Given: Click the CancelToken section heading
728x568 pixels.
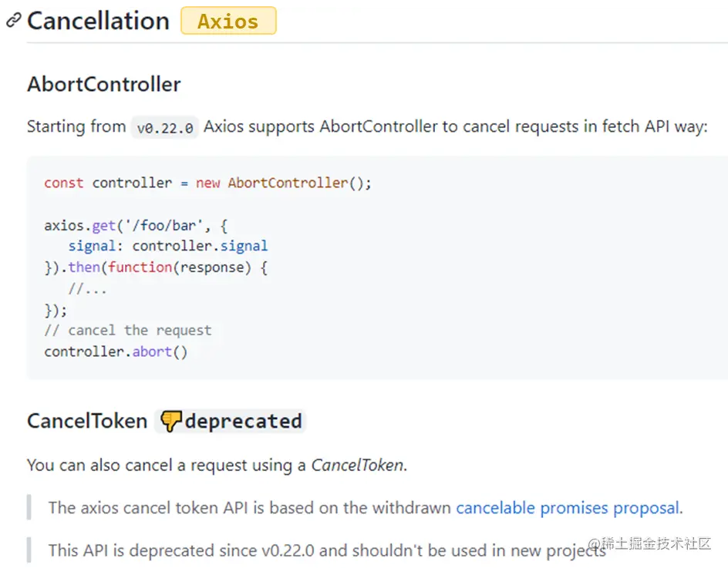Looking at the screenshot, I should point(87,422).
